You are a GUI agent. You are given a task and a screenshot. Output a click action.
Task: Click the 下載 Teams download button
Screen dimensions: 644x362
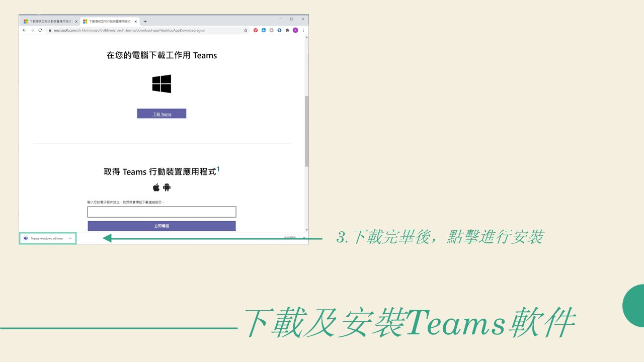click(x=162, y=114)
